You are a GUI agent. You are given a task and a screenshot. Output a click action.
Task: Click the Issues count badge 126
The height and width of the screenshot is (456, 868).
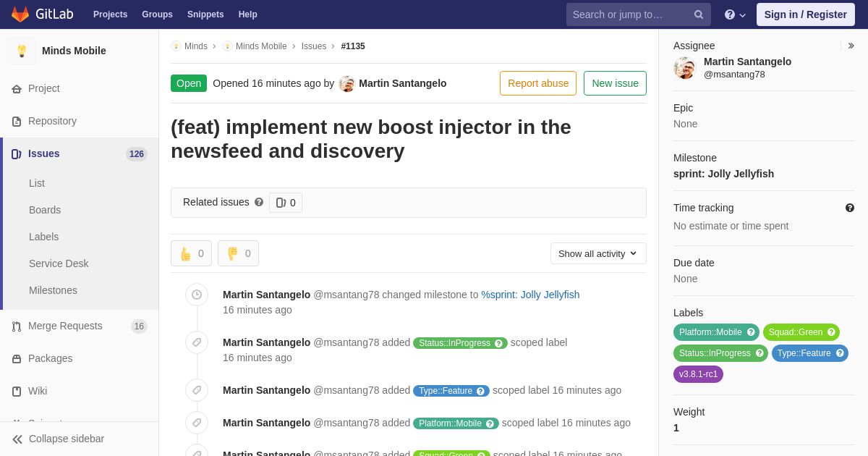(137, 154)
